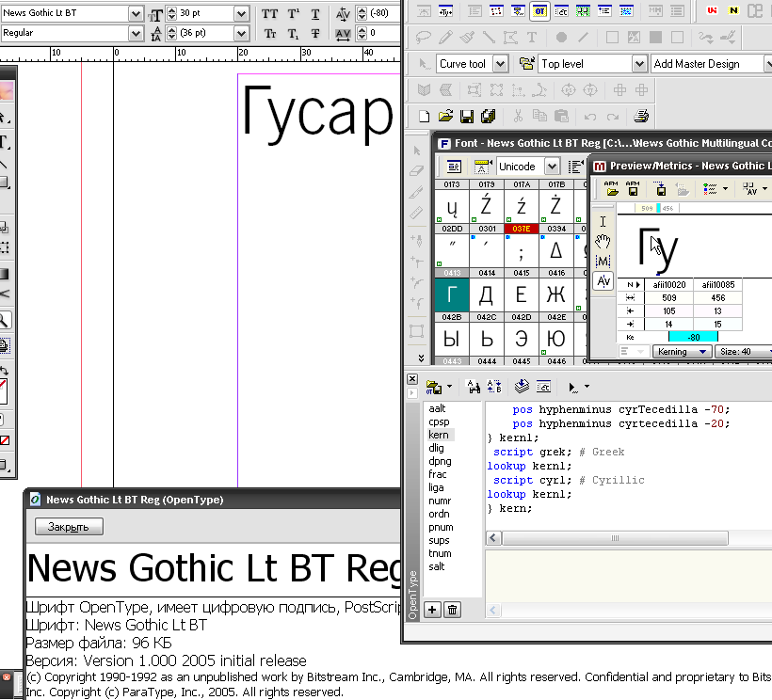Click the font size stepper arrows

tap(171, 13)
